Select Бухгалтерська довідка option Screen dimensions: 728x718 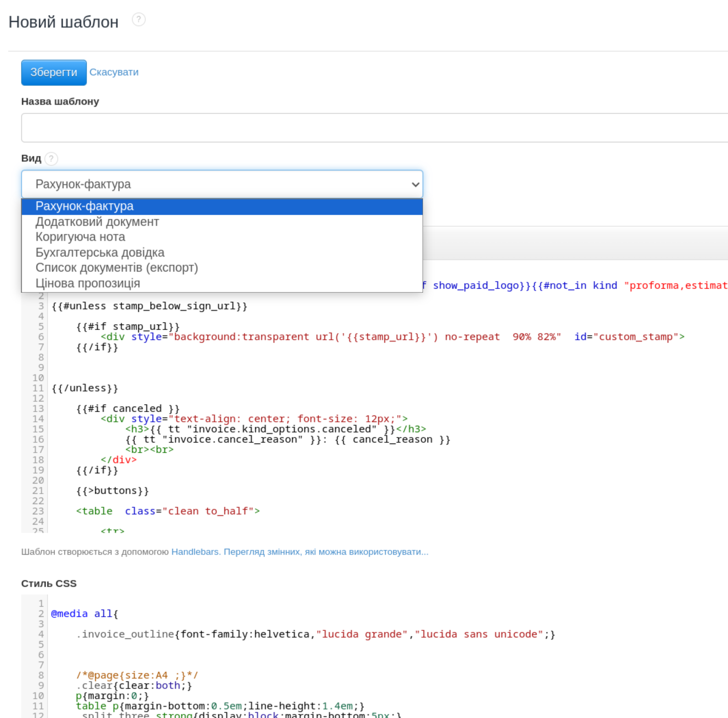[x=100, y=253]
